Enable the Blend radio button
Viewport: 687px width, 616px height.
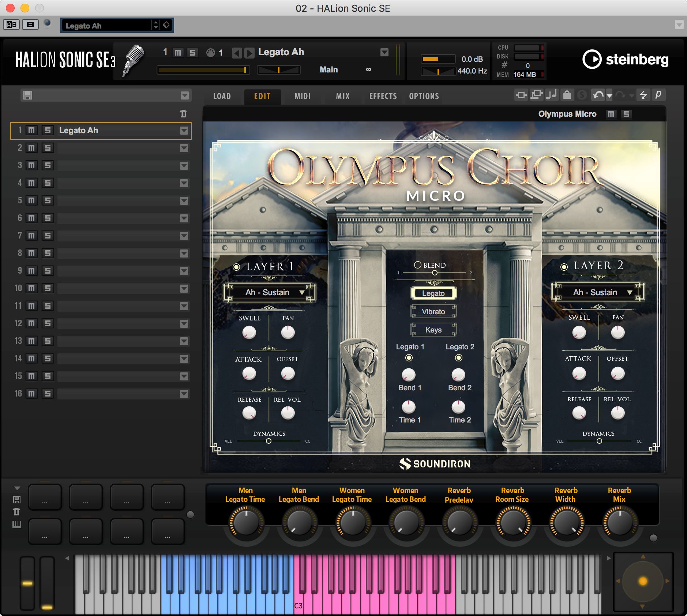417,265
